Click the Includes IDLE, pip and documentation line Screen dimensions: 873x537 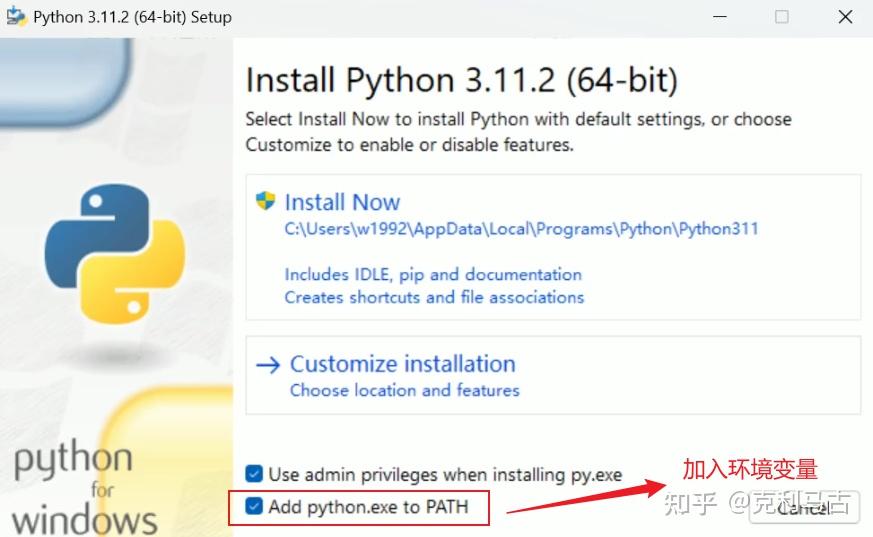point(432,274)
